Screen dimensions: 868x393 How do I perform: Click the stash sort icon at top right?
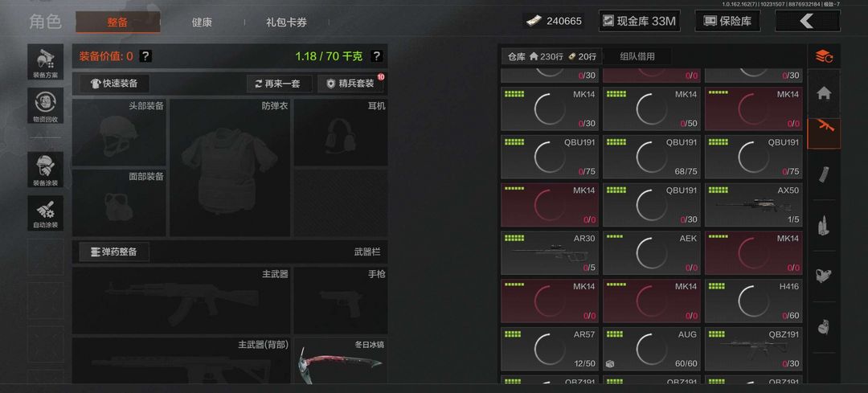pyautogui.click(x=824, y=56)
